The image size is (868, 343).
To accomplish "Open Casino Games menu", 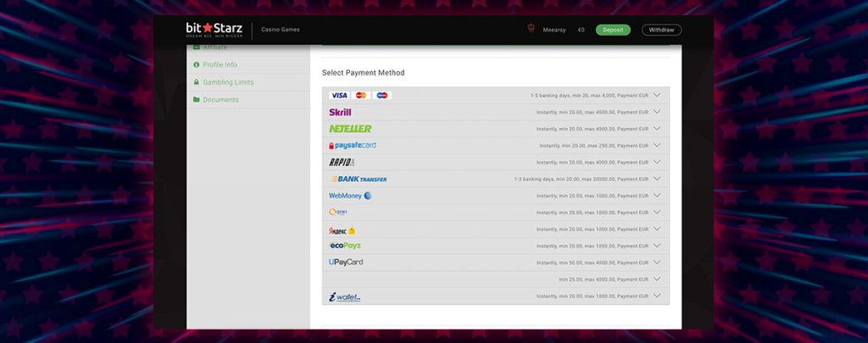I will click(280, 30).
